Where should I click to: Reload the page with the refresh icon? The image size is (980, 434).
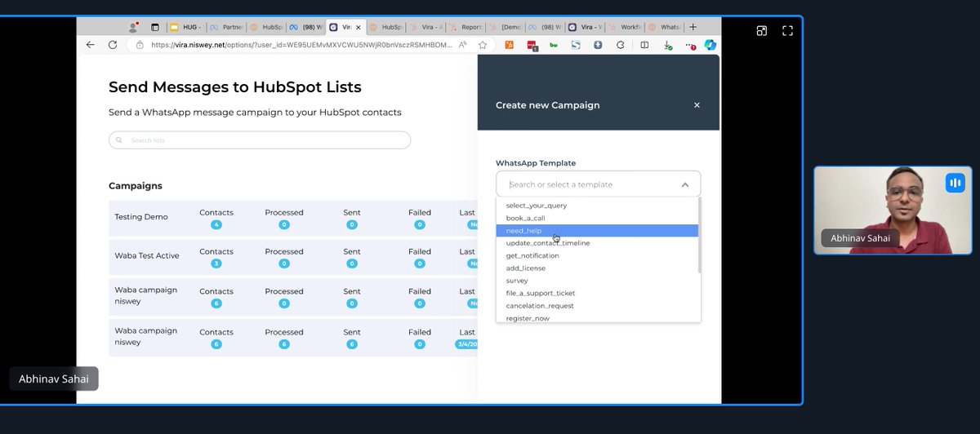[113, 45]
